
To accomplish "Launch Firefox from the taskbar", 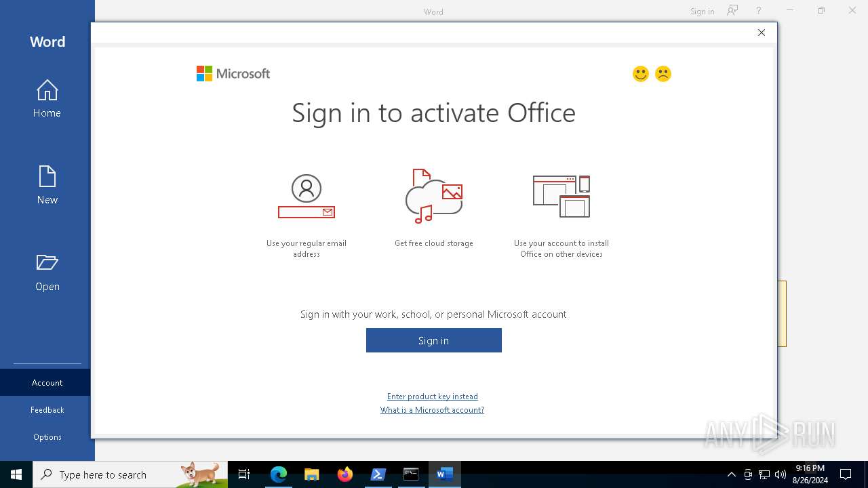I will pos(344,474).
